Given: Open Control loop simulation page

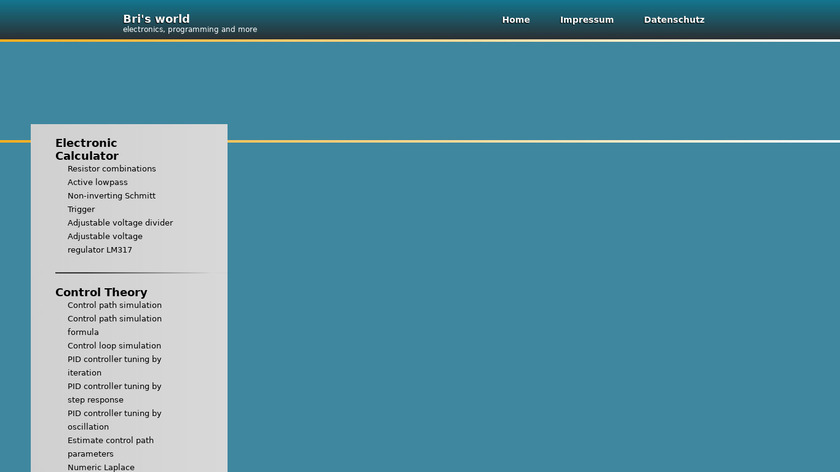Looking at the screenshot, I should (114, 346).
